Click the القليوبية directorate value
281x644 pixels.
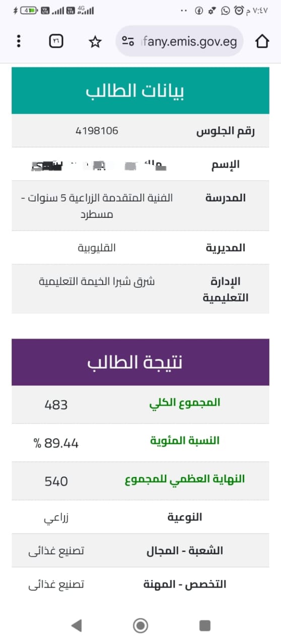click(97, 248)
